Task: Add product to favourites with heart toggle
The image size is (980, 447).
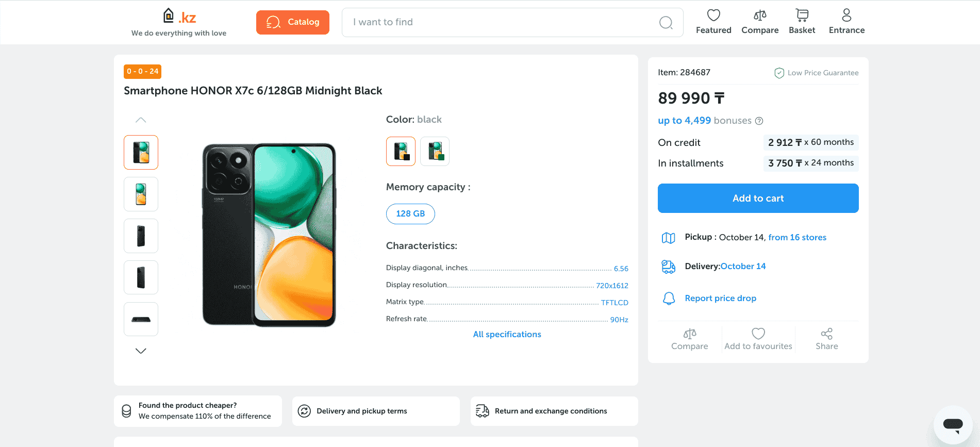Action: [x=758, y=334]
